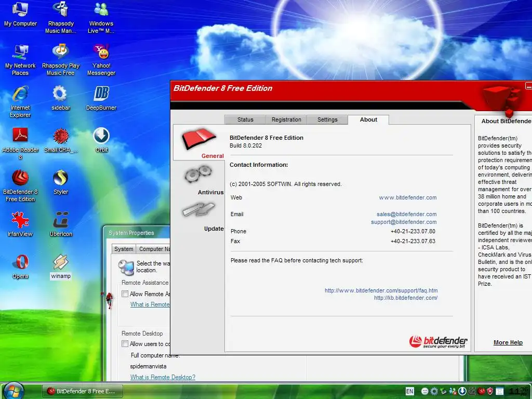Image resolution: width=532 pixels, height=399 pixels.
Task: Click the gear icon in system tray
Action: click(x=434, y=391)
